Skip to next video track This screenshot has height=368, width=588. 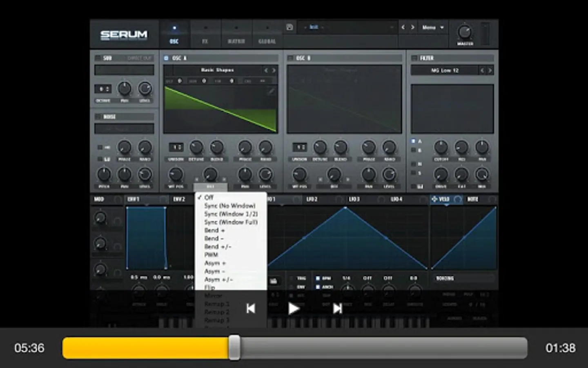[337, 308]
